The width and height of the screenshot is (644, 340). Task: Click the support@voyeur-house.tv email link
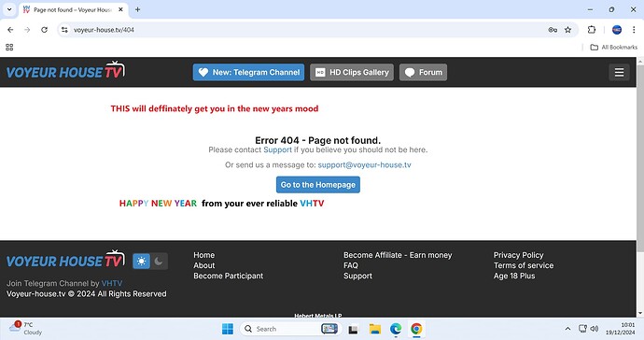(364, 164)
